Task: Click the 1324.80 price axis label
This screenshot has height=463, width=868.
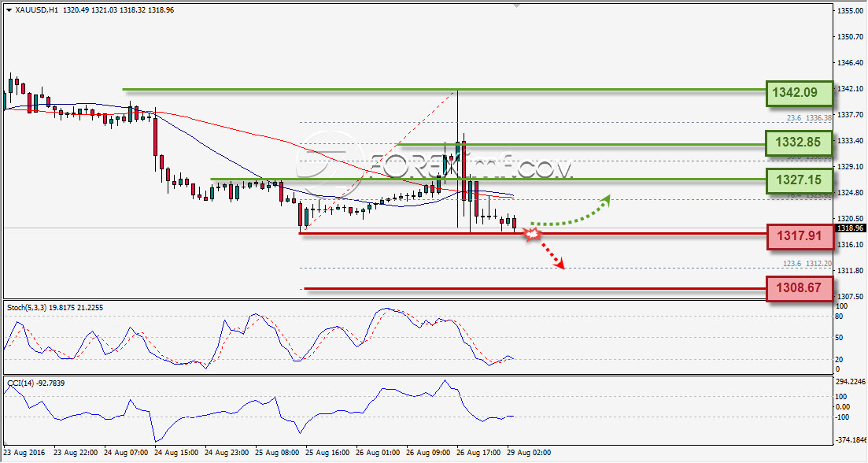Action: pyautogui.click(x=850, y=193)
